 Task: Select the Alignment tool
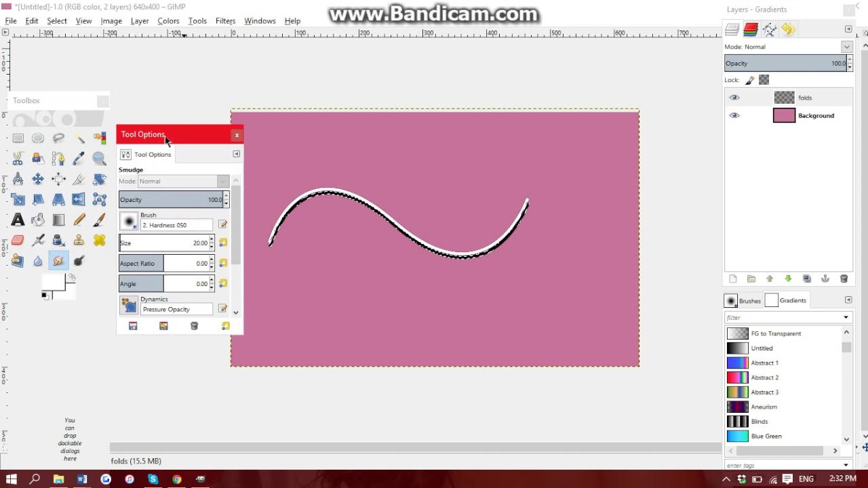coord(58,179)
